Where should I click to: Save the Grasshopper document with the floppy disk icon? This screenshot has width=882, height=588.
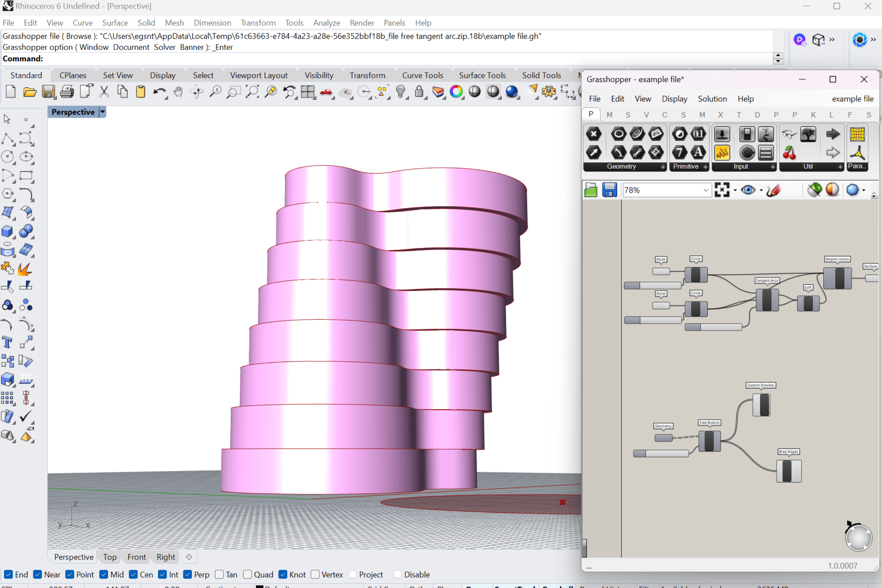609,190
